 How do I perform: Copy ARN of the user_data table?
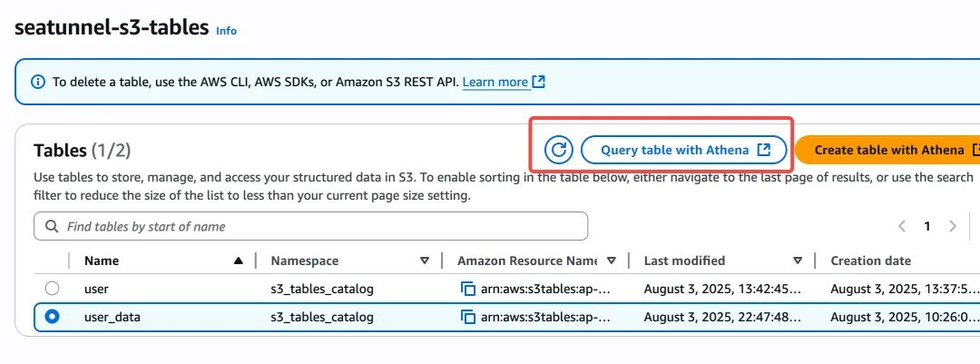(x=467, y=317)
